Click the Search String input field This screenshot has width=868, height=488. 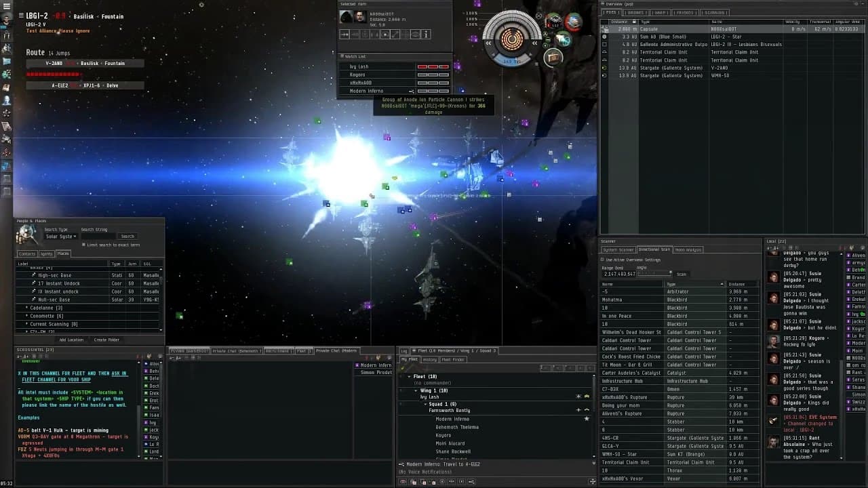pos(100,237)
